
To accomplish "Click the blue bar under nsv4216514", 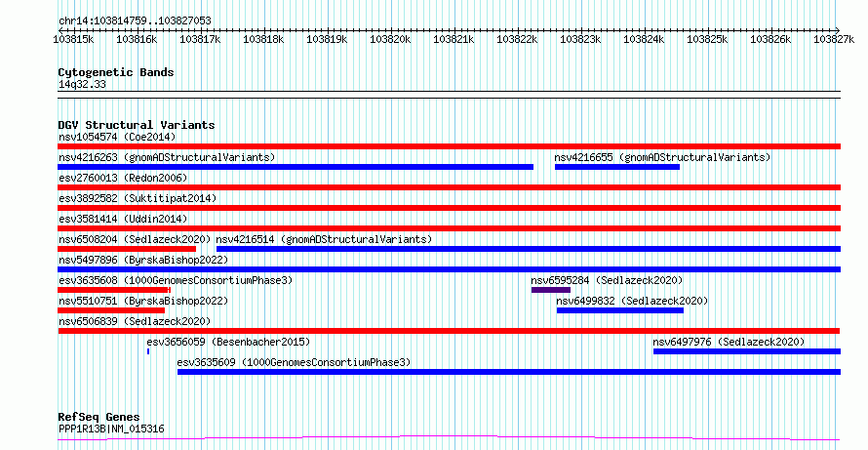I will pyautogui.click(x=528, y=249).
